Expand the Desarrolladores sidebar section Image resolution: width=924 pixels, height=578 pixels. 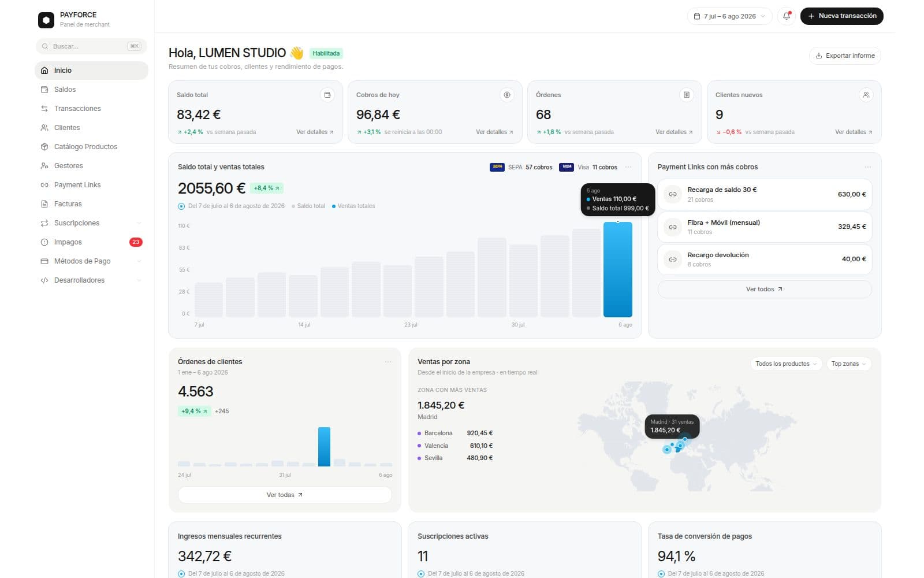click(139, 280)
